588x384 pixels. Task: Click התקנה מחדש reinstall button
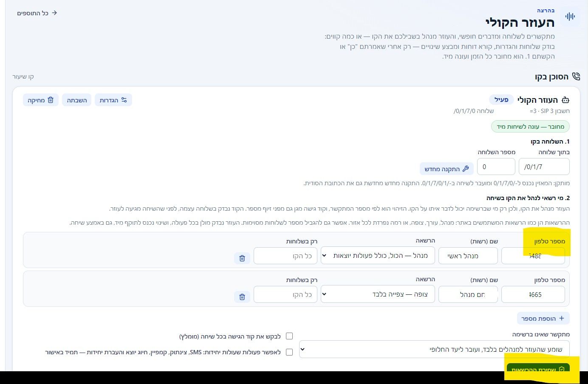(x=446, y=169)
